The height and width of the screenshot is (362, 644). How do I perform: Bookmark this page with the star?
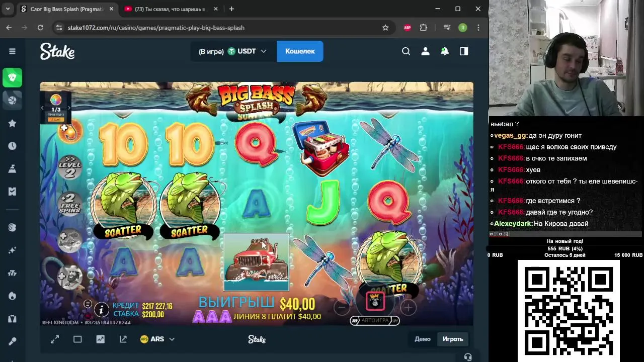point(385,28)
